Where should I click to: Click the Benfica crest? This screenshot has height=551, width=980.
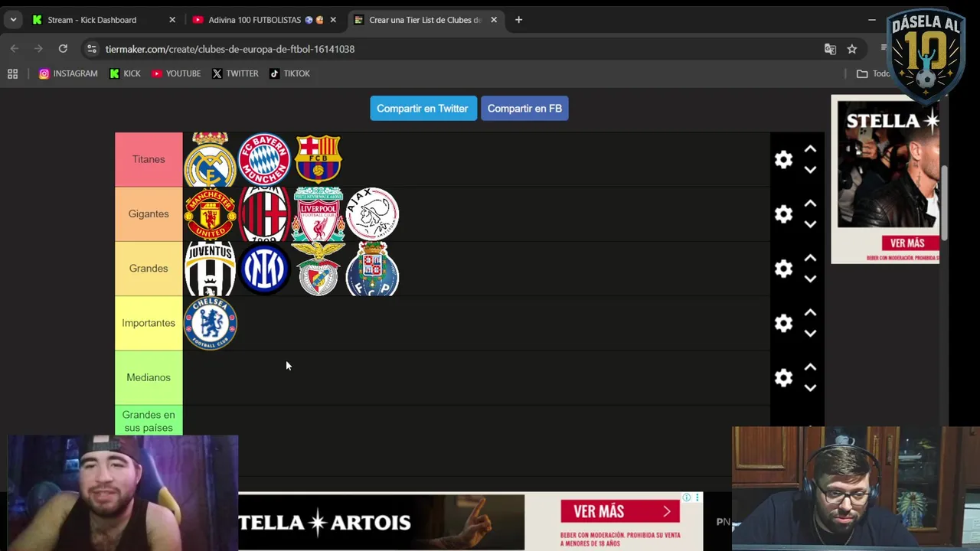click(x=318, y=269)
